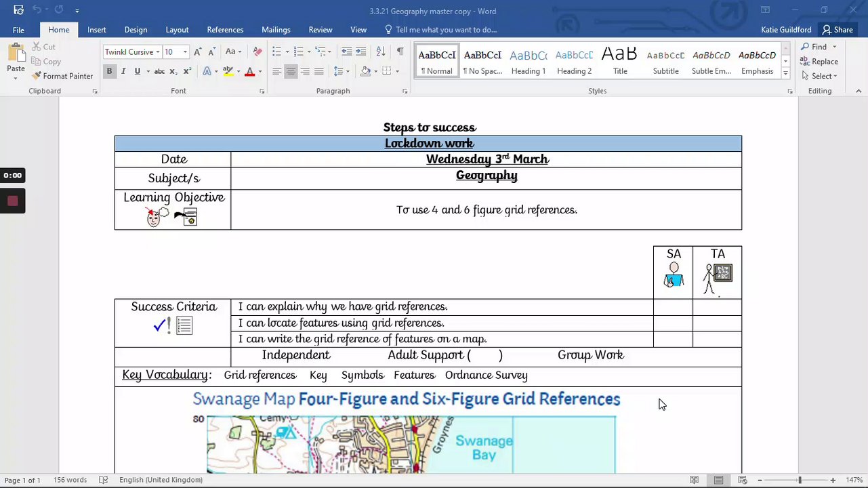Apply subscript formatting
This screenshot has width=868, height=488.
[x=173, y=71]
